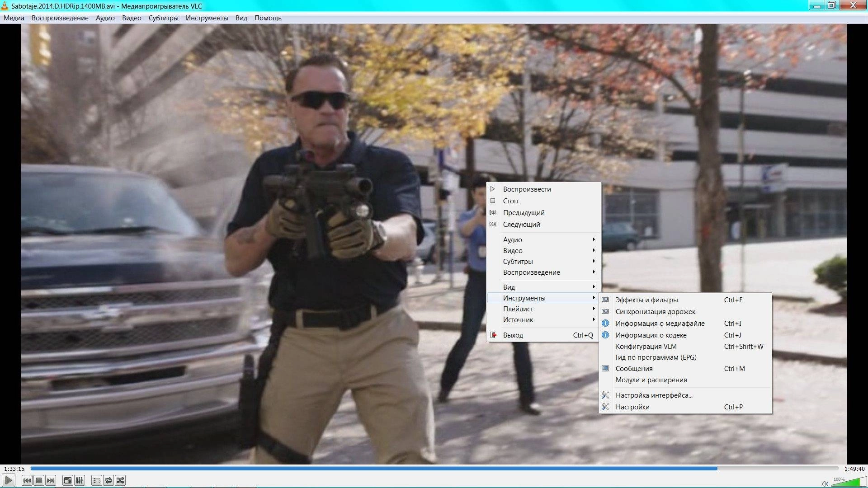Choose Выход to quit VLC

point(543,335)
